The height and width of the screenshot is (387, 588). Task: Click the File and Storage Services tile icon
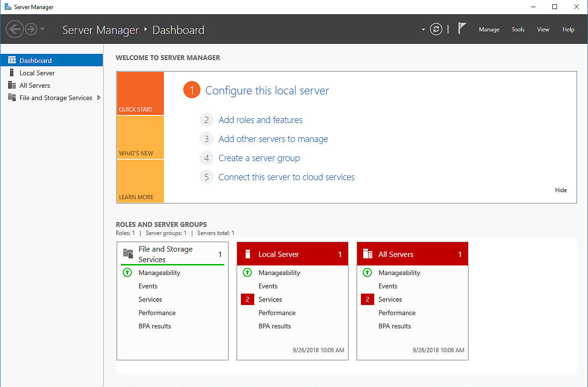(x=128, y=254)
